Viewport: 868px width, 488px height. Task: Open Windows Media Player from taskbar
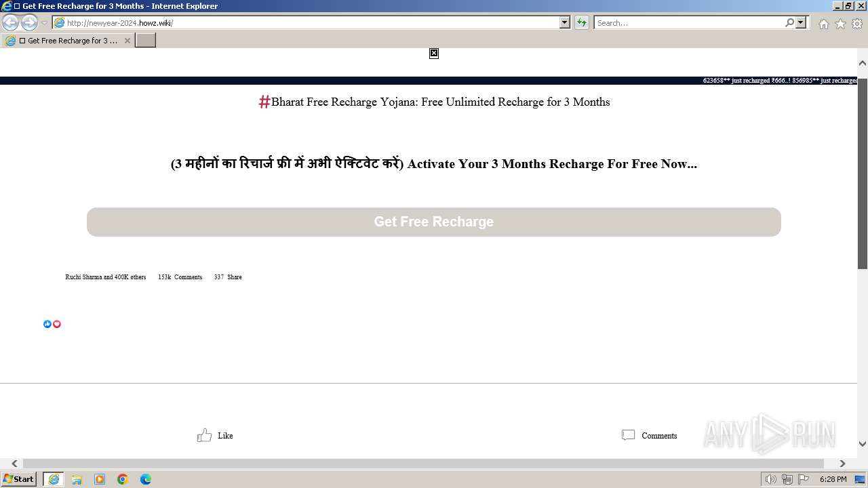coord(100,479)
